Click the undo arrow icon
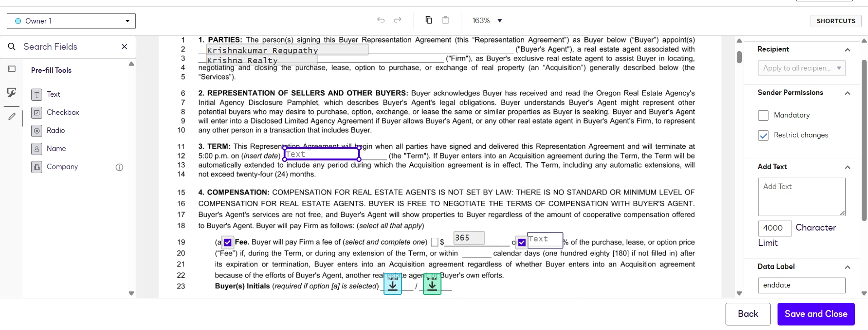Screen dimensions: 868x330 tap(381, 20)
